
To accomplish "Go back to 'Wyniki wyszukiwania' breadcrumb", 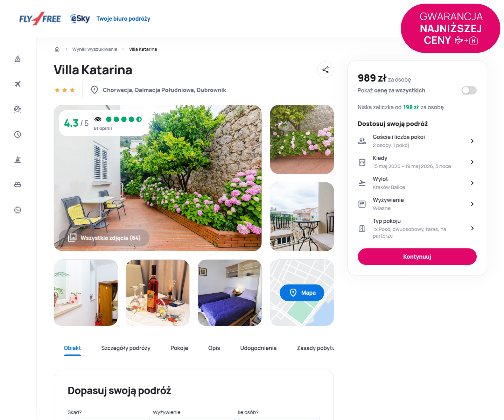I will (x=94, y=49).
